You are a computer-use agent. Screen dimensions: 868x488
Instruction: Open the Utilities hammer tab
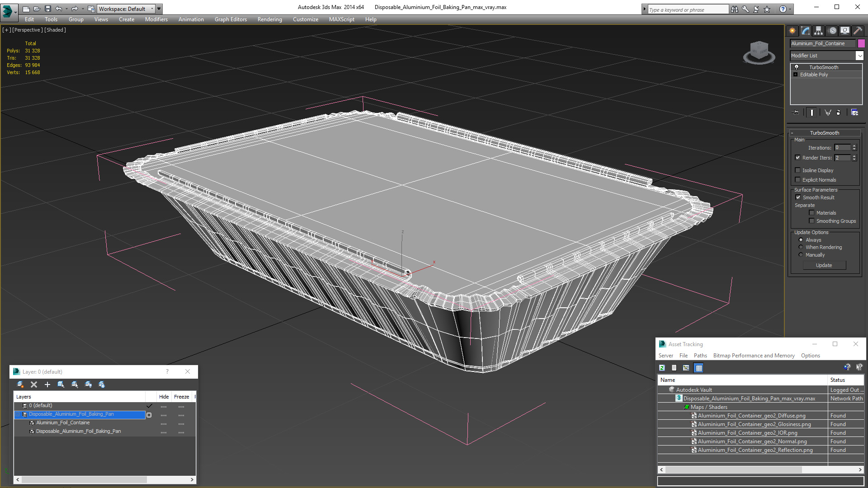(858, 31)
